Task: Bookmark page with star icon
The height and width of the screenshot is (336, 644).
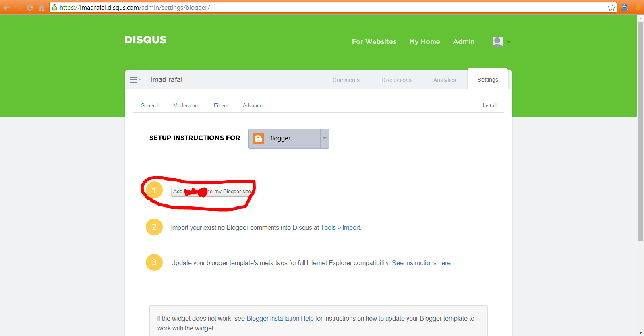Action: pyautogui.click(x=611, y=7)
